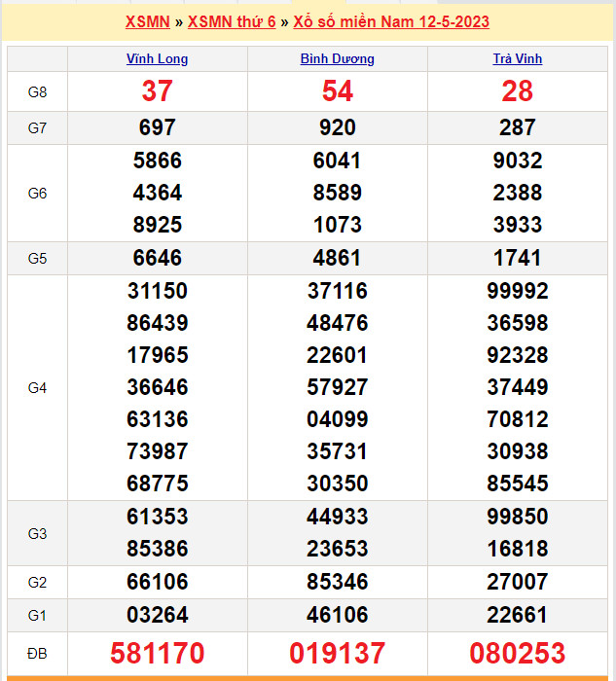
Task: Click G5 number 4861
Action: pyautogui.click(x=337, y=258)
